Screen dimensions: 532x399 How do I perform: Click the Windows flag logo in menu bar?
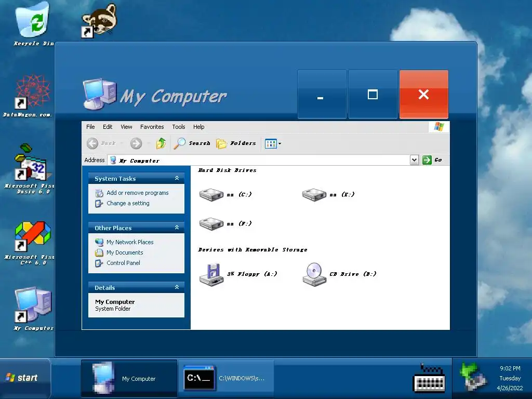point(438,127)
